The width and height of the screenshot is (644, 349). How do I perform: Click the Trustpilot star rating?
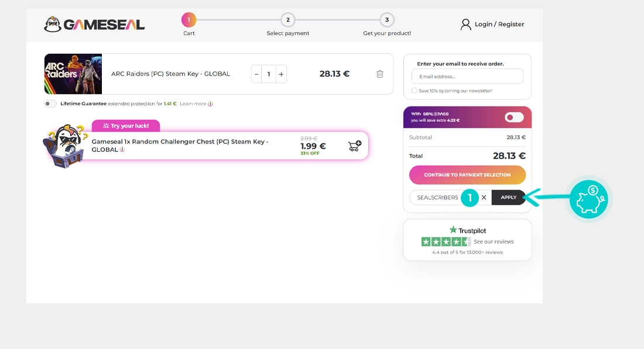[x=446, y=242]
